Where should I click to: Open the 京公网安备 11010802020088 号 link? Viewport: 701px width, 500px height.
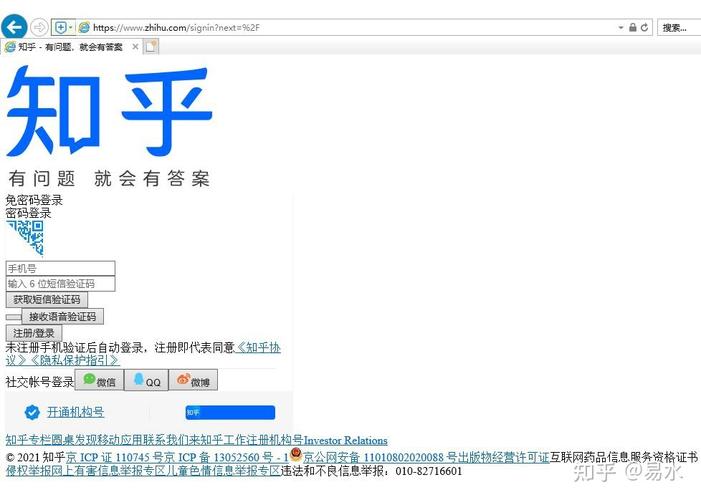point(380,458)
